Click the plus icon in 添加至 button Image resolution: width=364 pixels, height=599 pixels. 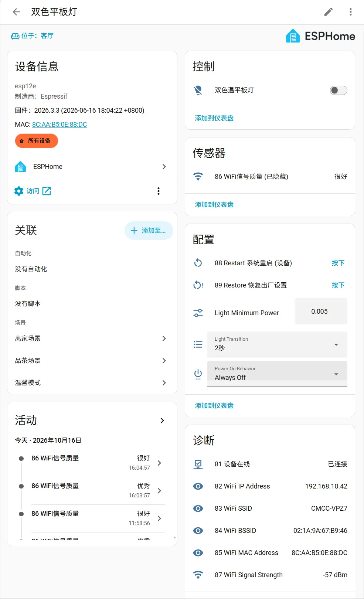(x=134, y=231)
